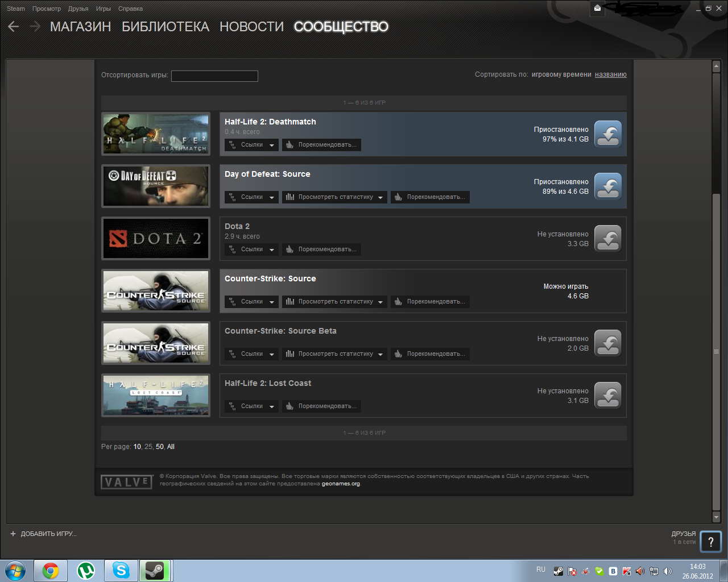This screenshot has height=582, width=728.
Task: Install Counter-Strike: Source Beta download icon
Action: coord(608,343)
